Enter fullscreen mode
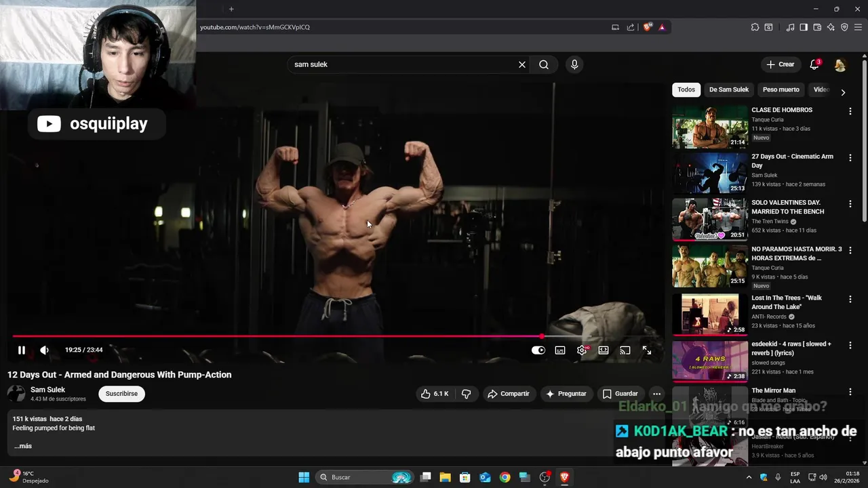The height and width of the screenshot is (488, 868). click(647, 350)
